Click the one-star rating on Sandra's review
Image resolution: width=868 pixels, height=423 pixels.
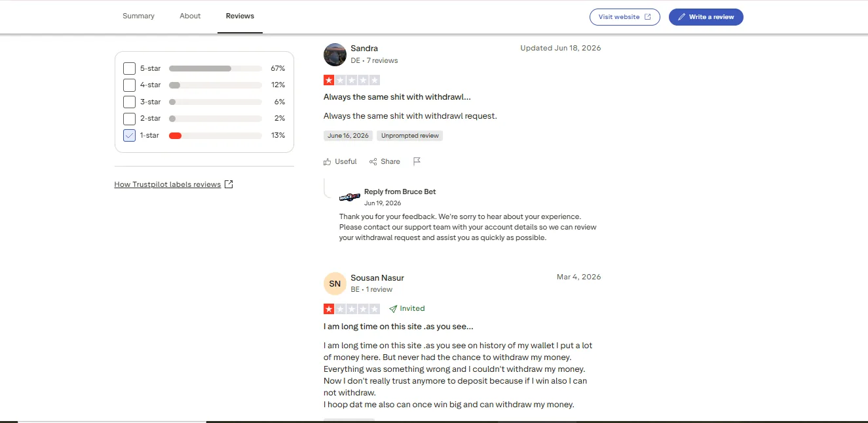[352, 80]
